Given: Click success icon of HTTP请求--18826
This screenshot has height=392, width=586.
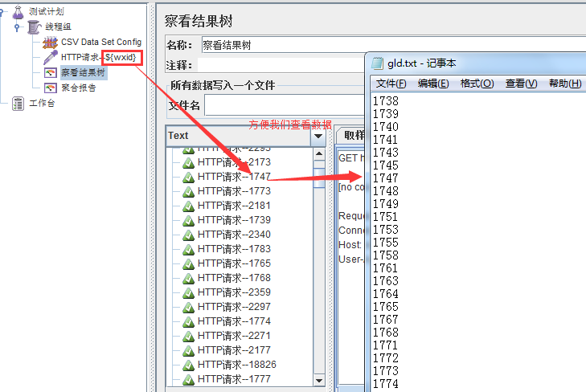Looking at the screenshot, I should (x=188, y=365).
